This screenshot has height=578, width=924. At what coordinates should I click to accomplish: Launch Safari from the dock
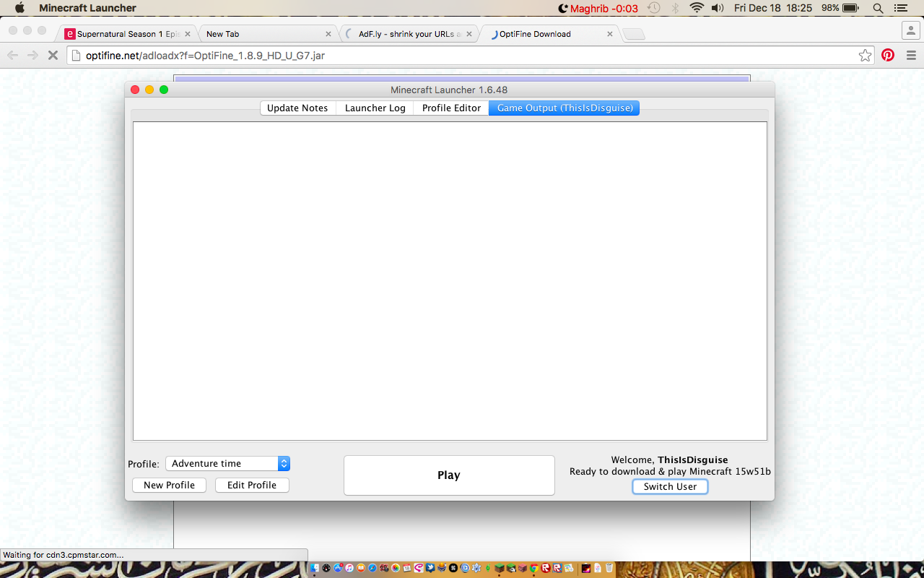click(372, 568)
